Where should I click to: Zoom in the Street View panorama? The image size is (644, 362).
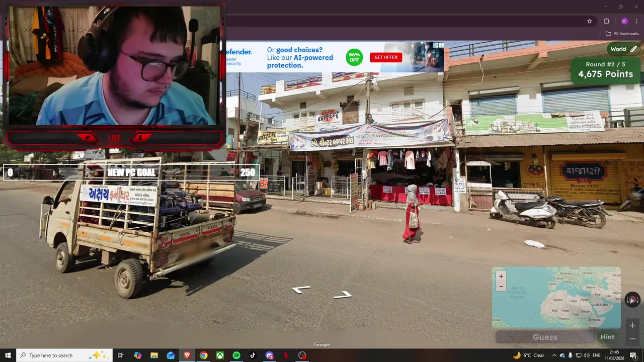point(632,325)
